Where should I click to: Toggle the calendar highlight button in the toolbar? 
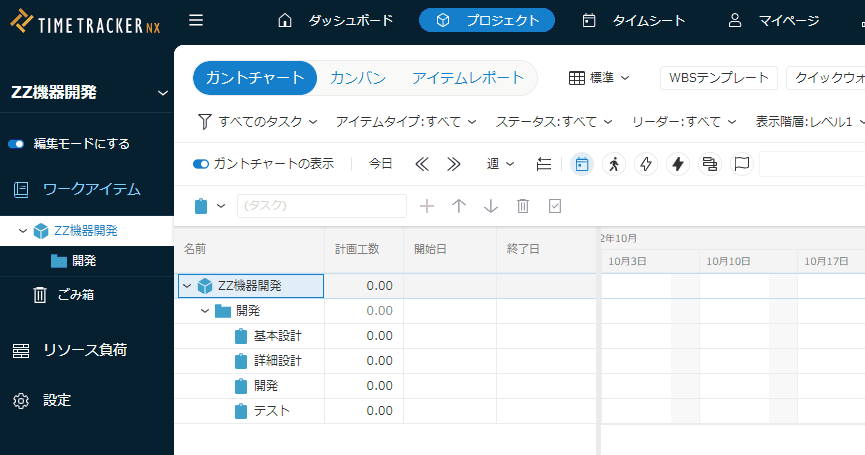tap(581, 164)
